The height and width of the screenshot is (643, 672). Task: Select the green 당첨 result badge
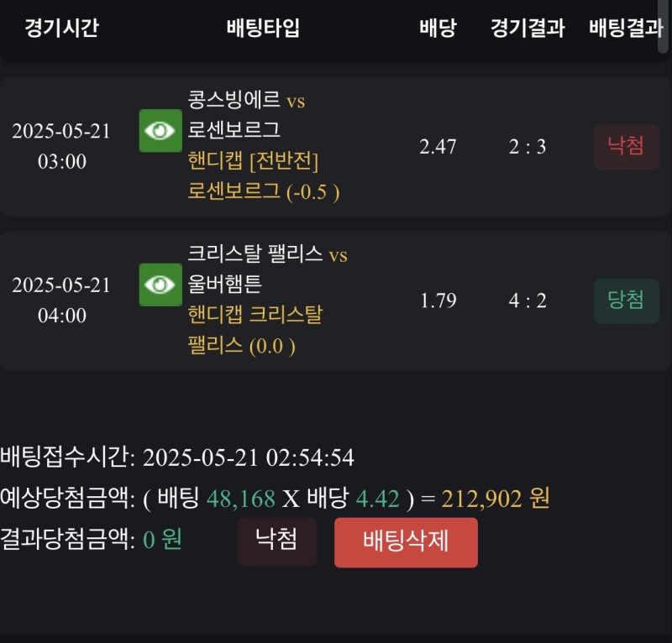(x=626, y=301)
